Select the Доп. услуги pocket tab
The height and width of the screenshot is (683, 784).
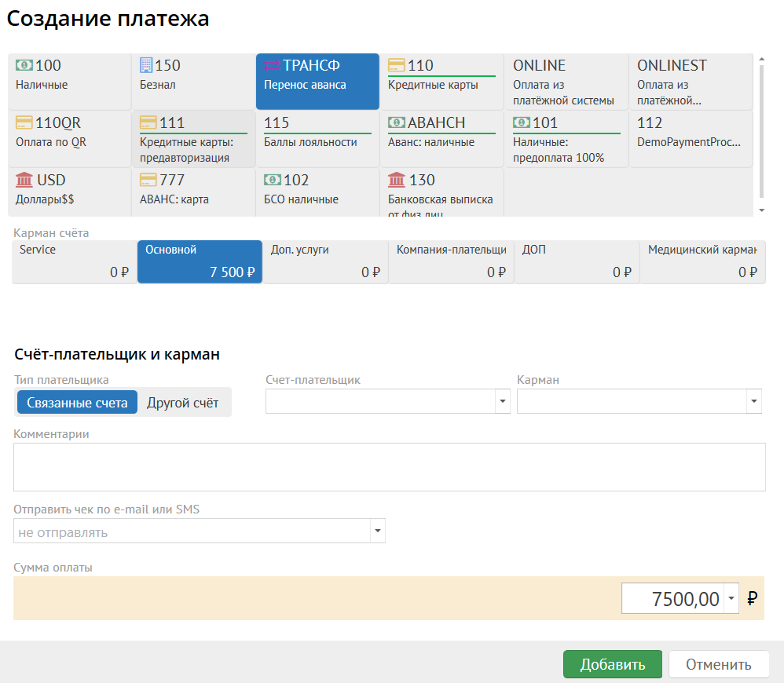tap(325, 261)
